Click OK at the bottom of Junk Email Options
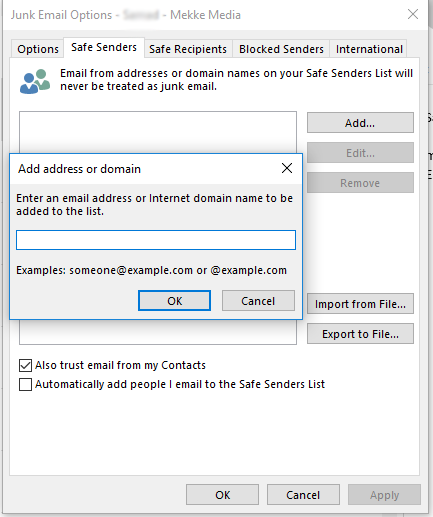Screen dimensions: 433x517 222,495
